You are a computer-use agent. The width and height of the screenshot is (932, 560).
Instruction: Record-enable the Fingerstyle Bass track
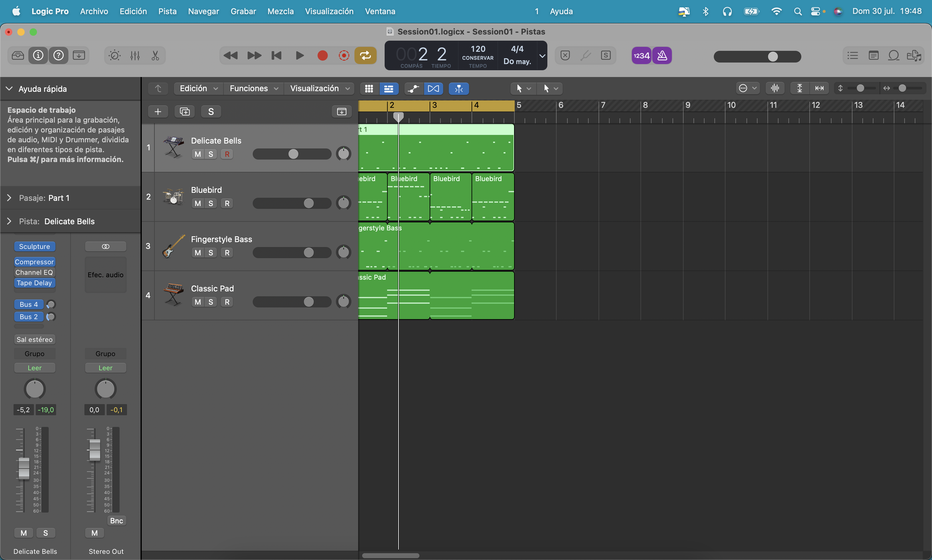(227, 253)
